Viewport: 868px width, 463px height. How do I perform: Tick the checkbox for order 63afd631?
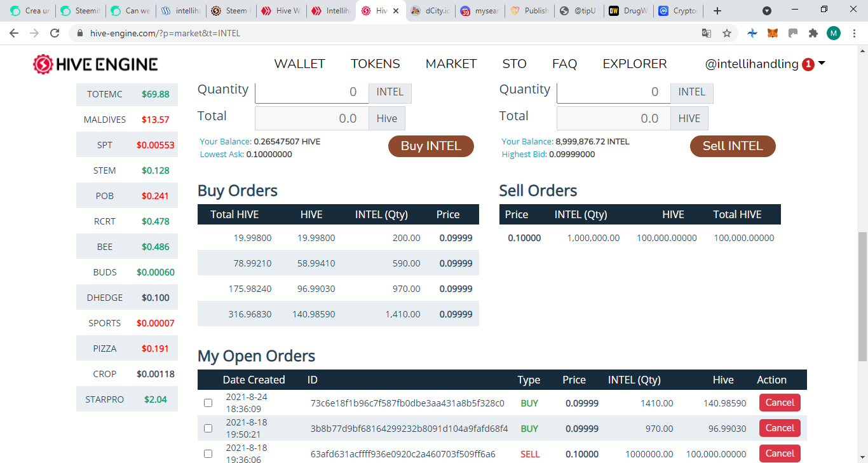coord(208,453)
